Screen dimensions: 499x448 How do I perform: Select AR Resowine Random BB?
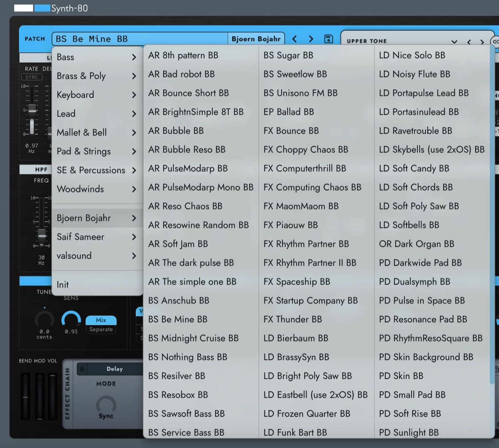click(201, 225)
